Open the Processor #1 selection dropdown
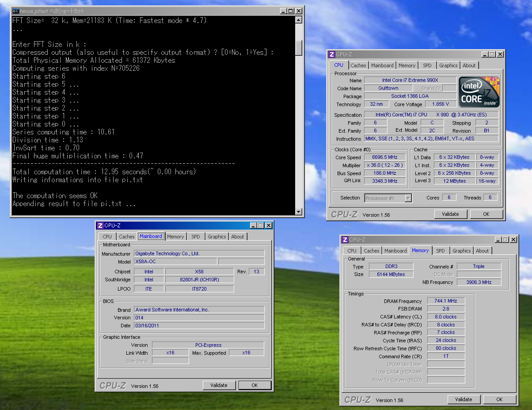This screenshot has height=410, width=532. click(x=408, y=198)
